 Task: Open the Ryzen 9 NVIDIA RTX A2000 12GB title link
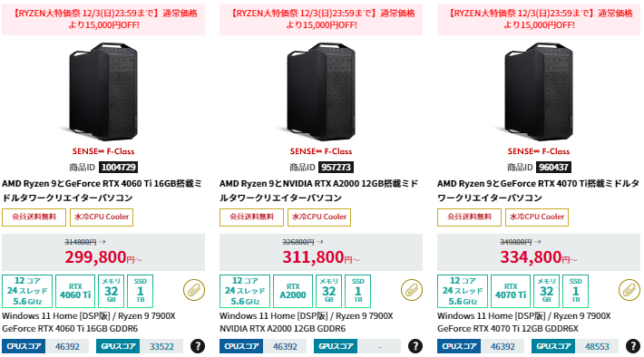318,190
